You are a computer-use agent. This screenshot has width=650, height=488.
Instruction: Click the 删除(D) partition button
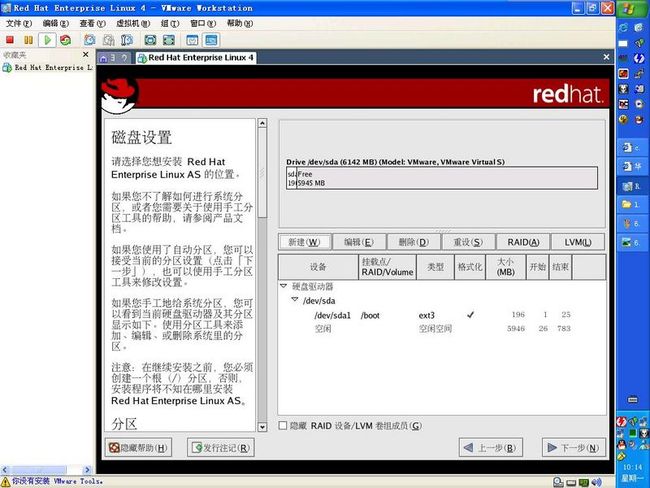[x=414, y=242]
